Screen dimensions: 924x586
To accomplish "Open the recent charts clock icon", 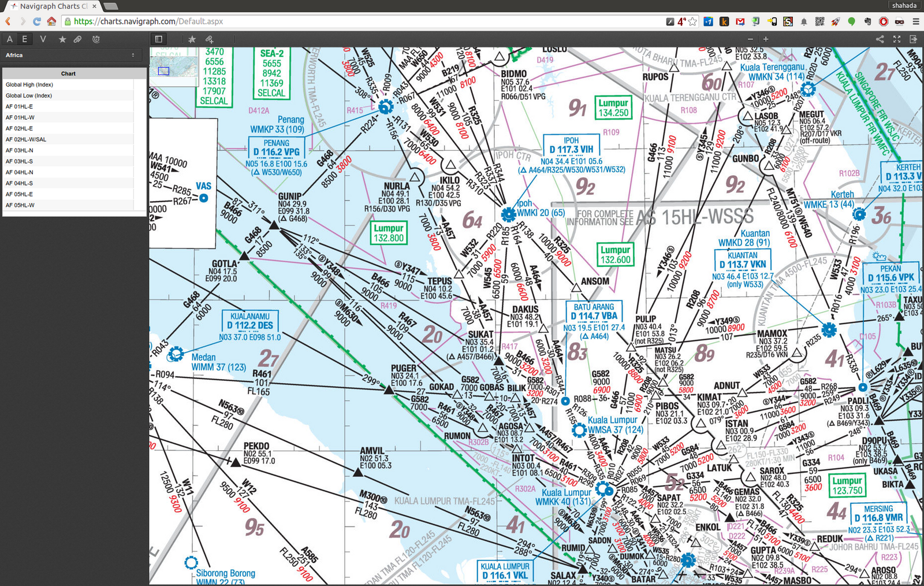I will (96, 39).
